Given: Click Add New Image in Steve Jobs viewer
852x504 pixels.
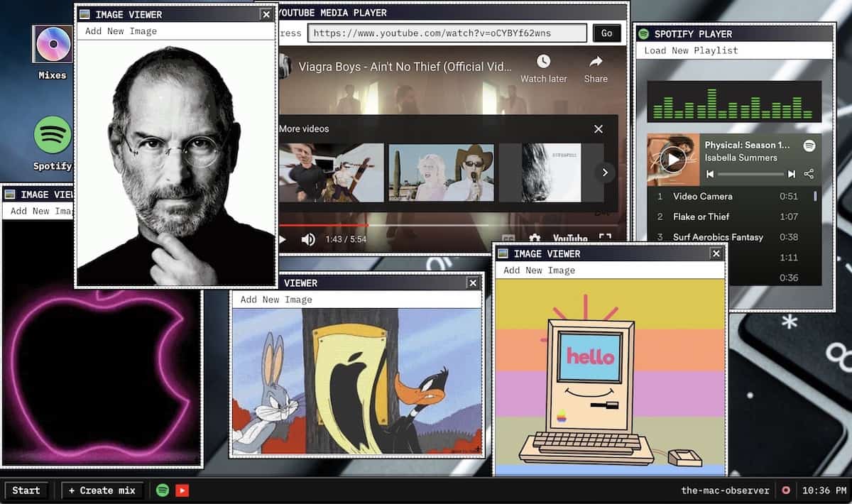Looking at the screenshot, I should coord(121,31).
